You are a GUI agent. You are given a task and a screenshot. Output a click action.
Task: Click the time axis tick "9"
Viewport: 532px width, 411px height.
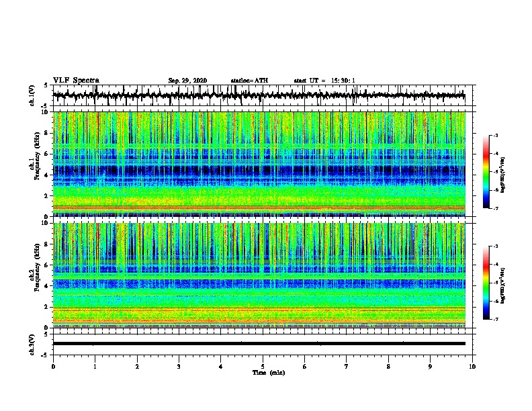[430, 367]
